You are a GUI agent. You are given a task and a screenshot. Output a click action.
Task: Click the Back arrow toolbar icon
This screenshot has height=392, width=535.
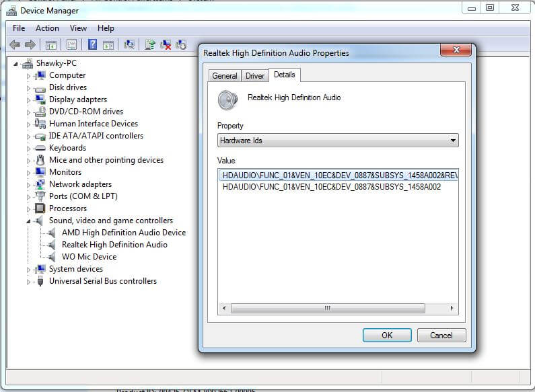click(15, 44)
